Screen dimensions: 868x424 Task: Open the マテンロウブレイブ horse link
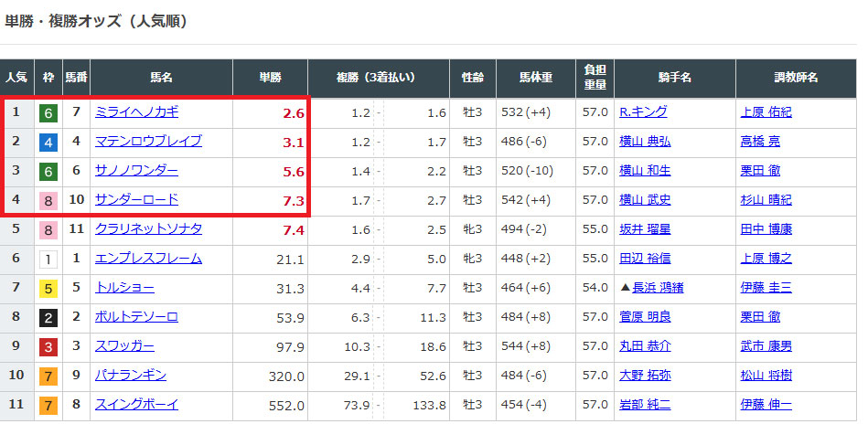coord(148,142)
